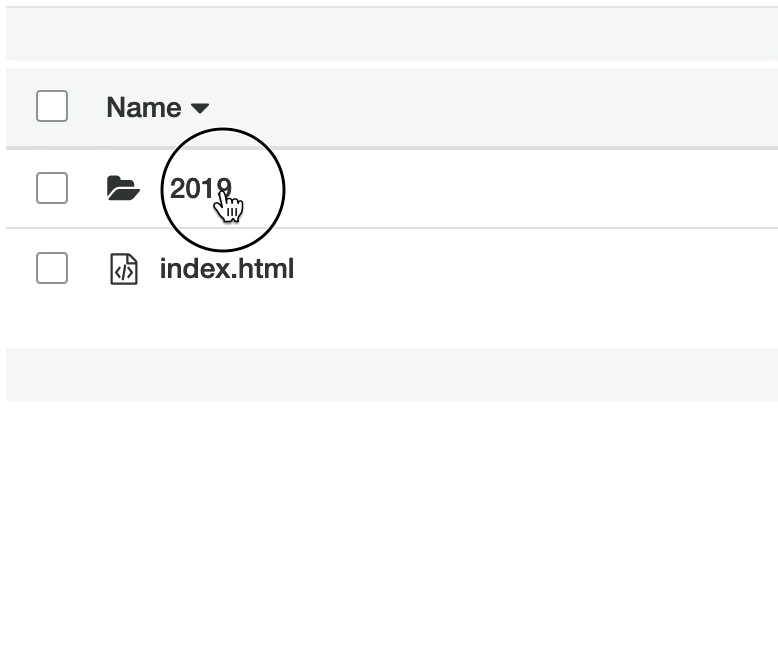Expand the 2019 directory via its folder icon
The width and height of the screenshot is (778, 668).
point(123,188)
